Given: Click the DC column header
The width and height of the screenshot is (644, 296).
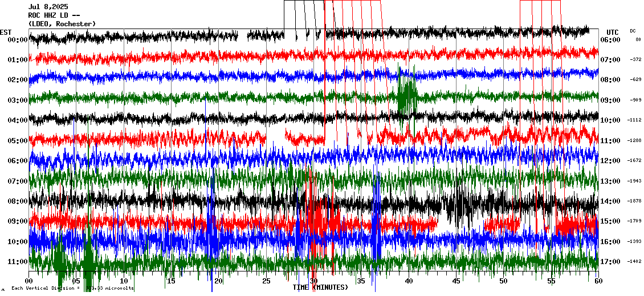Looking at the screenshot, I should click(633, 31).
